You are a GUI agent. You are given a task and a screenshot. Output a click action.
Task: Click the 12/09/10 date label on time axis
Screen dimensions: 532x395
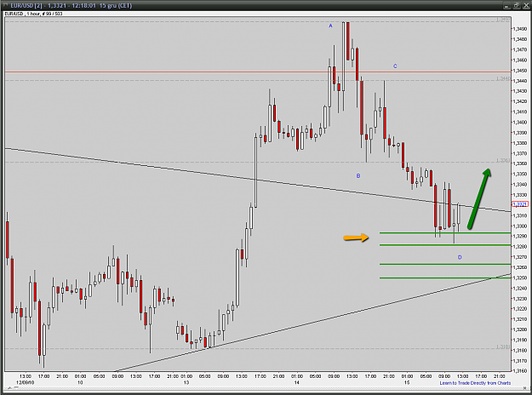[26, 382]
